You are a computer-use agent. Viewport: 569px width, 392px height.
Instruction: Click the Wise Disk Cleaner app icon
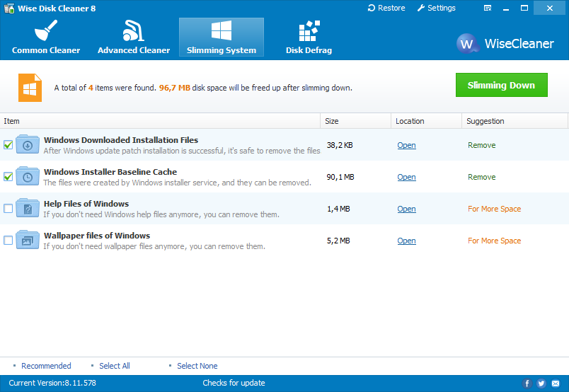(x=8, y=8)
